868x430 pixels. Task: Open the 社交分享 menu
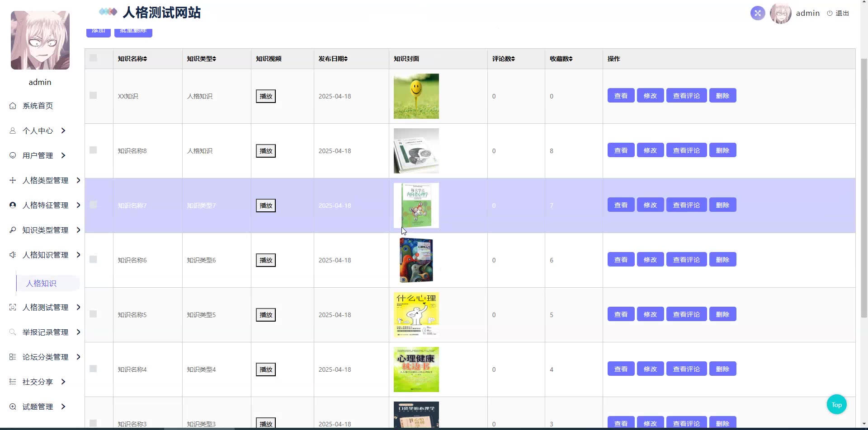[x=38, y=382]
